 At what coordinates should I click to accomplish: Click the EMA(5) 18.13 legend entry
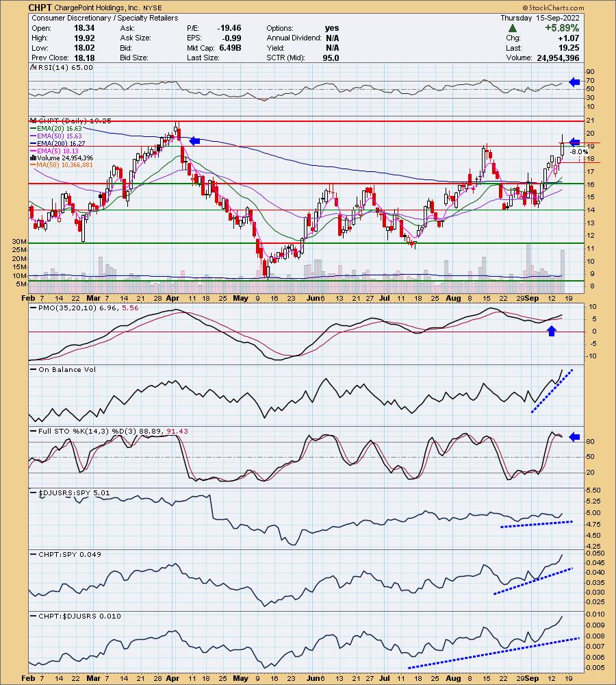(x=58, y=151)
